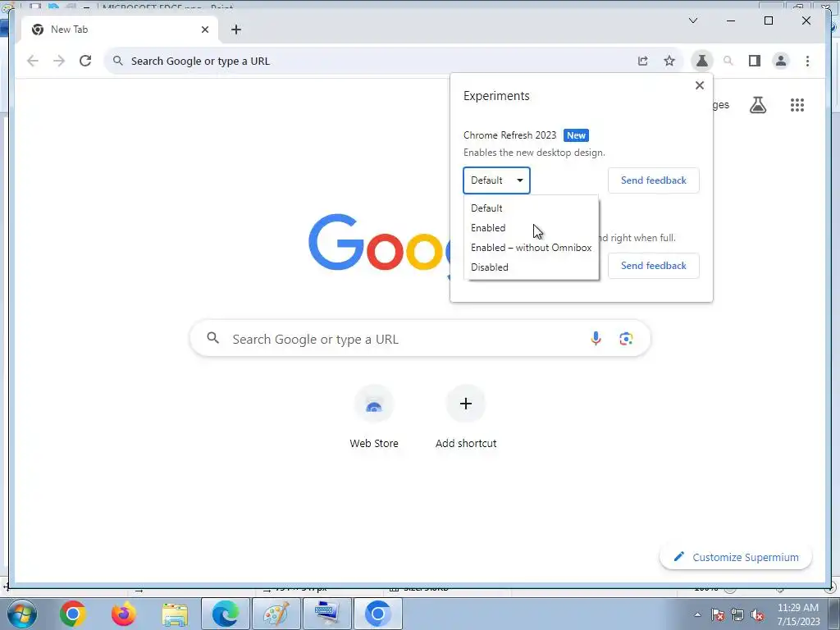Toggle the side panel icon

755,61
